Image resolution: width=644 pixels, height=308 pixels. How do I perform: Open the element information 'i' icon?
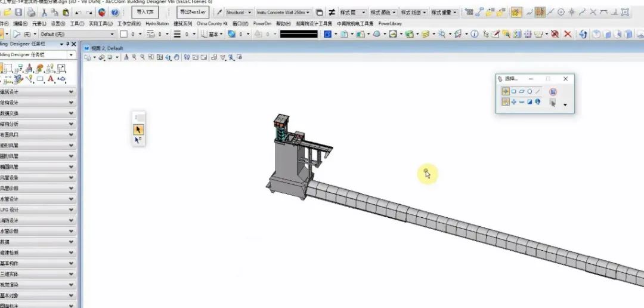coord(475,35)
